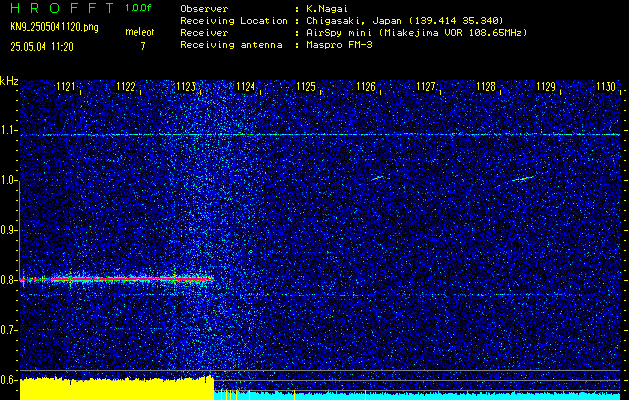Click time marker 1123
The image size is (629, 400).
186,87
